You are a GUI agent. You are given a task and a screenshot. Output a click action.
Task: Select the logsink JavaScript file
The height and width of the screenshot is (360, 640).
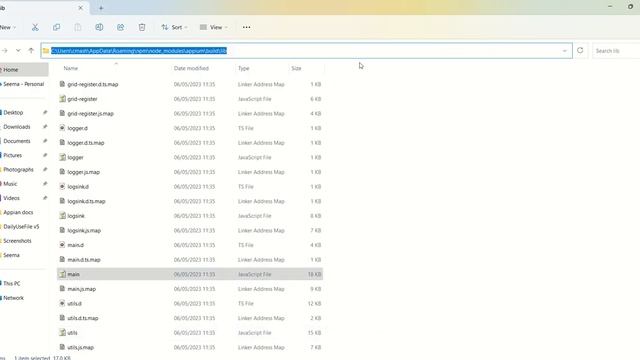[190, 216]
